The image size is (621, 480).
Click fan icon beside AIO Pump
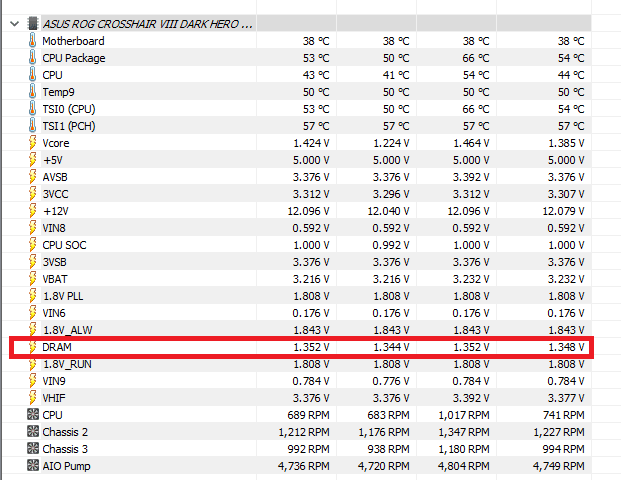coord(33,465)
